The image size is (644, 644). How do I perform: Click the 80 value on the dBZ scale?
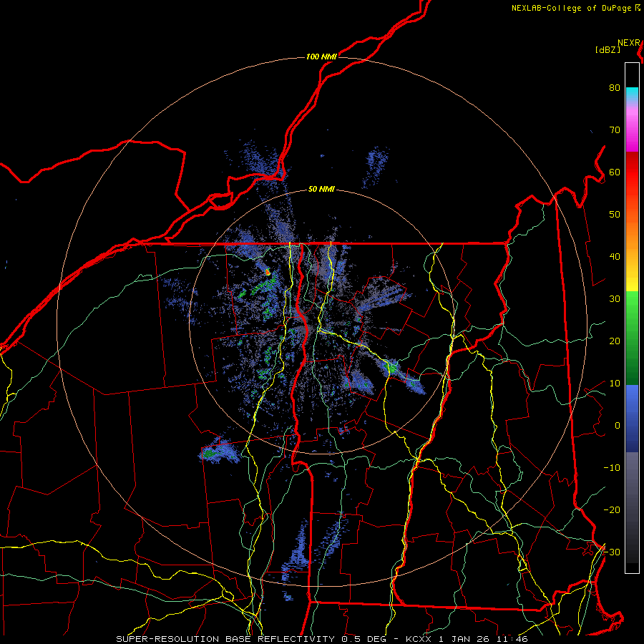tap(615, 88)
